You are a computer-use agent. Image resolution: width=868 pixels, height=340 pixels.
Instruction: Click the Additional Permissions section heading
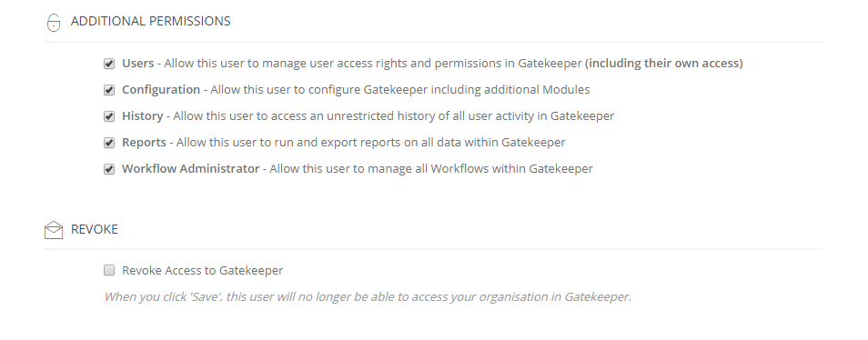150,21
